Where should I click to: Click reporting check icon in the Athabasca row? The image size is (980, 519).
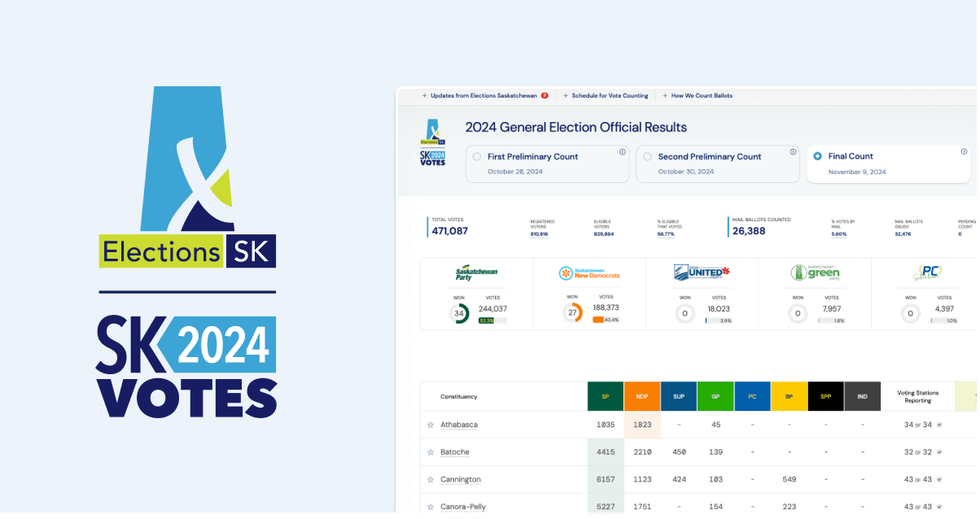(x=939, y=425)
